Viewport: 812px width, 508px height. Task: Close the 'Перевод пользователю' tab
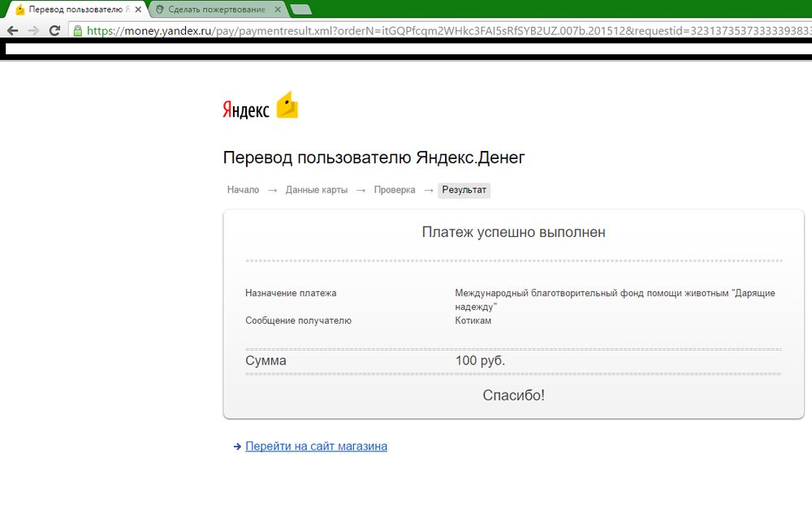coord(138,10)
